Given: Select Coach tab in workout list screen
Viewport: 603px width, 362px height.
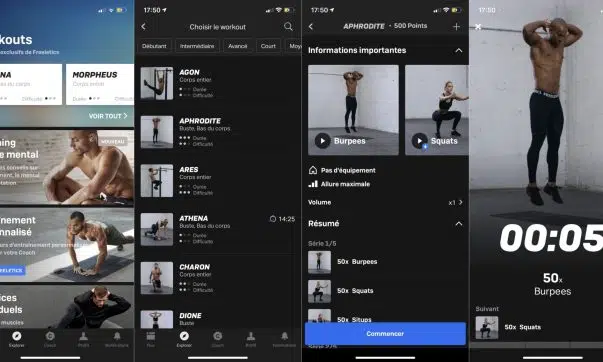Looking at the screenshot, I should pyautogui.click(x=218, y=339).
